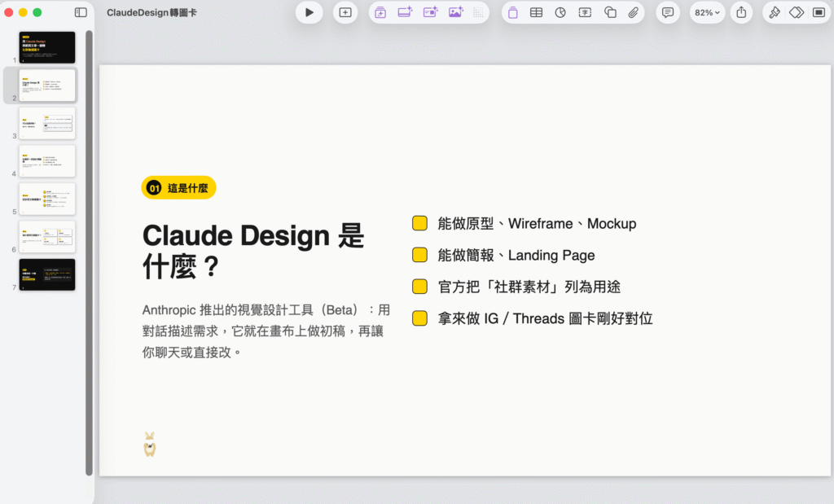This screenshot has height=504, width=834.
Task: Select yellow square beside 'IG / Threads' bullet
Action: coord(419,318)
